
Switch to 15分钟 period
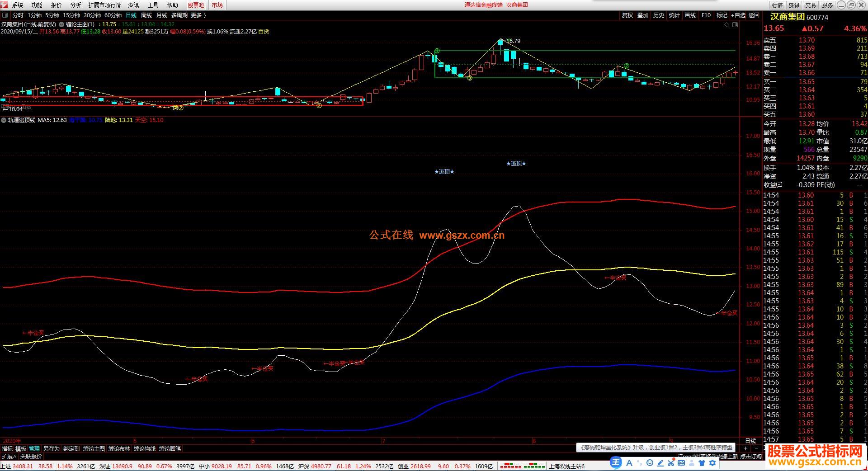click(71, 15)
